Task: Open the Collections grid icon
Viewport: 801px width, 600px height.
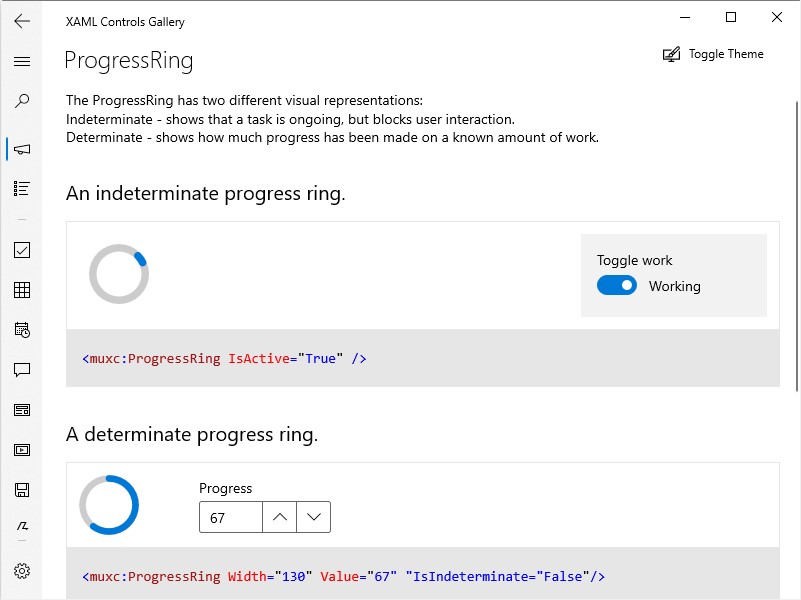Action: coord(22,289)
